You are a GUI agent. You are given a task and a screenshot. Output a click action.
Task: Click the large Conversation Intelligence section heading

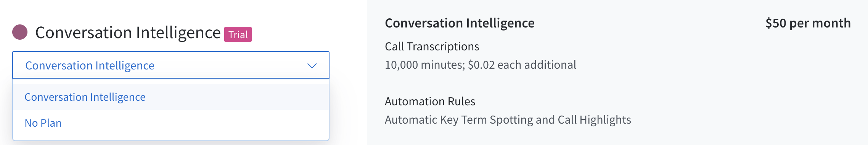pyautogui.click(x=128, y=33)
